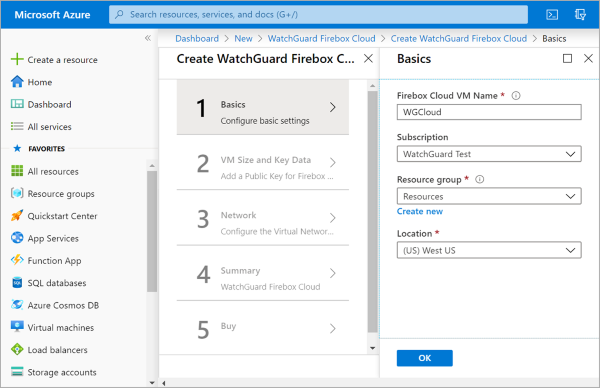
Task: Click scroll up arrow in steps list
Action: point(373,86)
